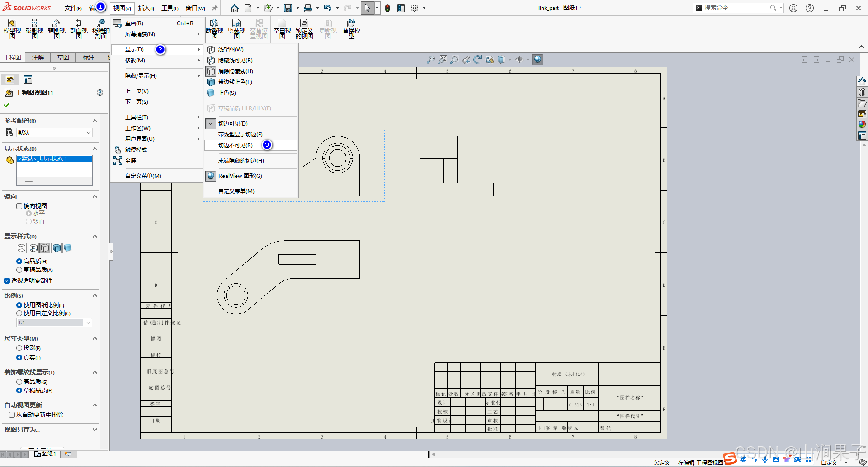Screen dimensions: 868x467
Task: Click the Options gear icon
Action: click(x=415, y=8)
